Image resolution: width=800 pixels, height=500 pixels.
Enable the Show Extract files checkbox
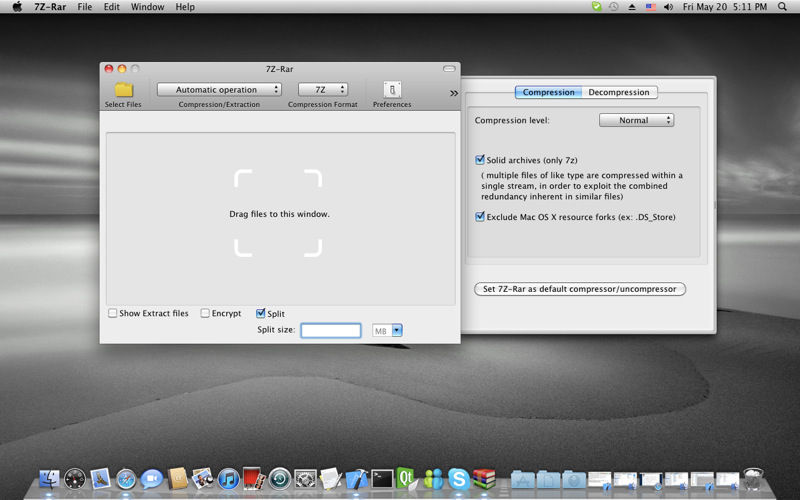(113, 313)
